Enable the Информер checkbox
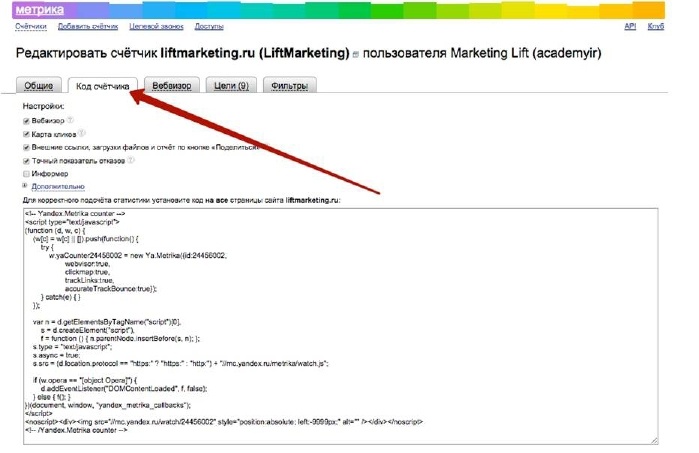 click(25, 173)
